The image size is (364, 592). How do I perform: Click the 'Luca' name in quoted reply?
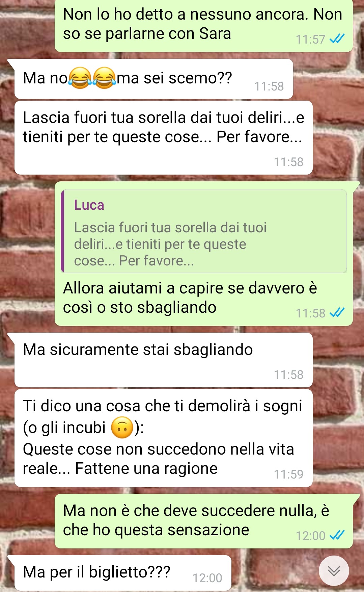89,205
